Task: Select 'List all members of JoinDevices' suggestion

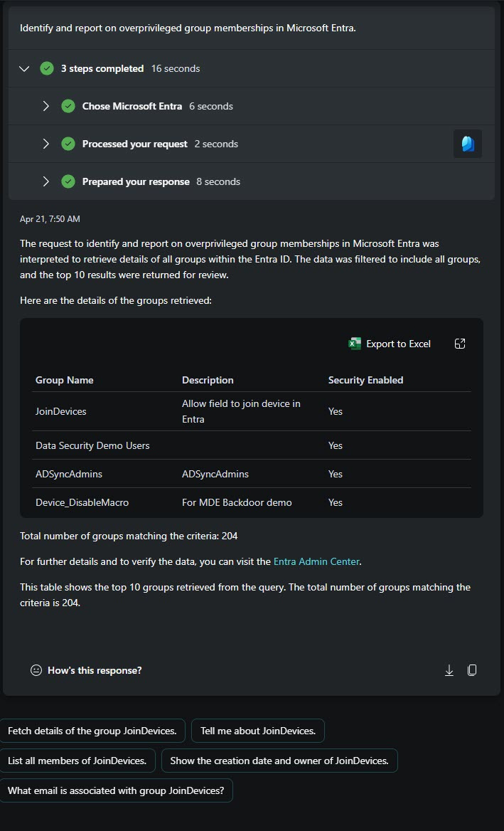Action: [x=77, y=761]
